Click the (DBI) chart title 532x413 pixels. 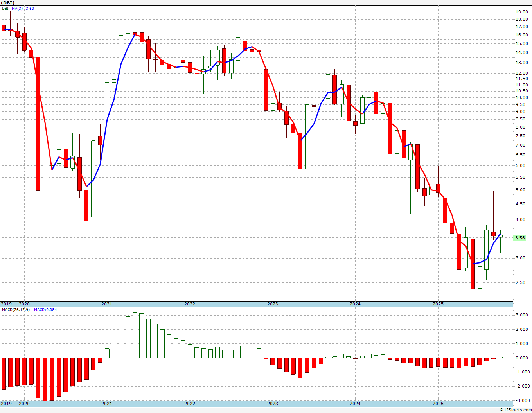click(8, 3)
